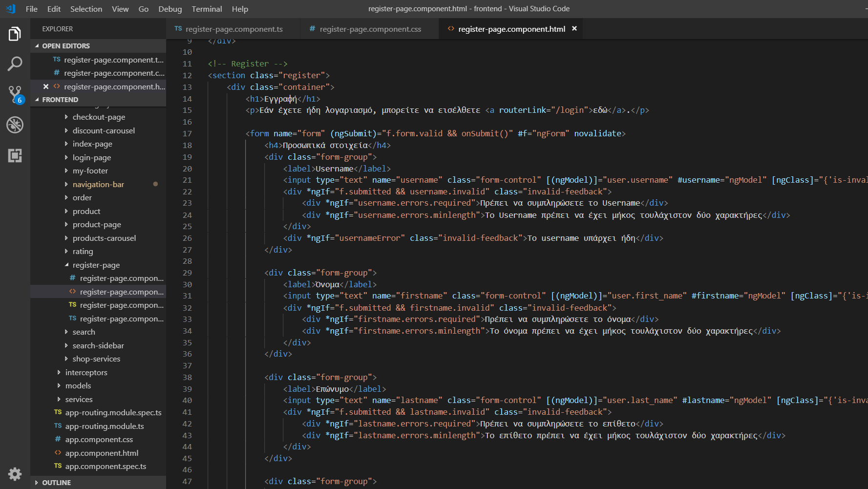Screen dimensions: 868x489
Task: Expand the order folder
Action: 98,198
